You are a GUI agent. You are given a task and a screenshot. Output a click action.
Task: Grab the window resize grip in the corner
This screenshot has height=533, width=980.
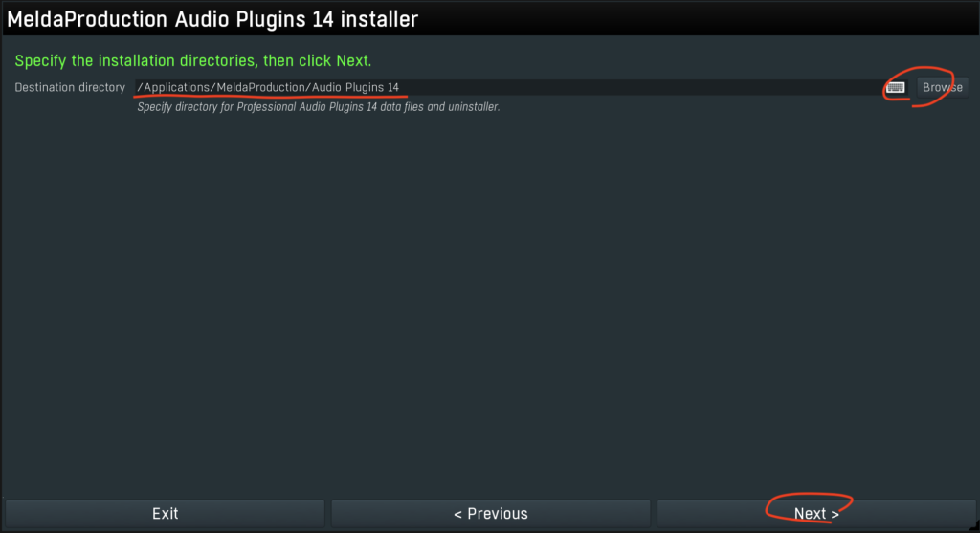click(x=973, y=526)
